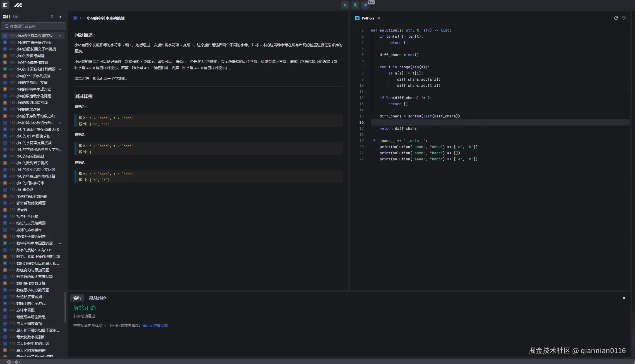Screen dimensions: 635x364
Task: Switch language via arrows next to Python
Action: point(379,18)
